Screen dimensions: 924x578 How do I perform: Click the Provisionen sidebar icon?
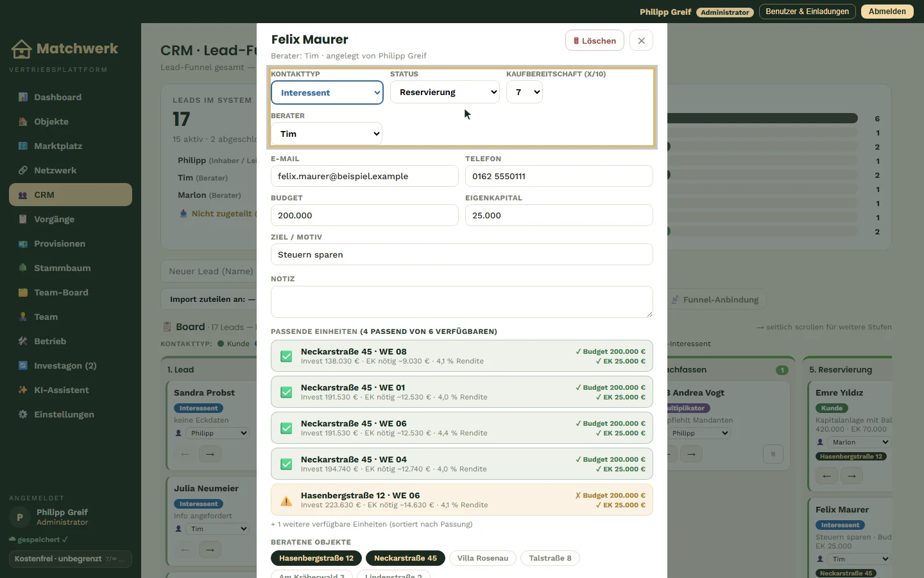pos(23,243)
